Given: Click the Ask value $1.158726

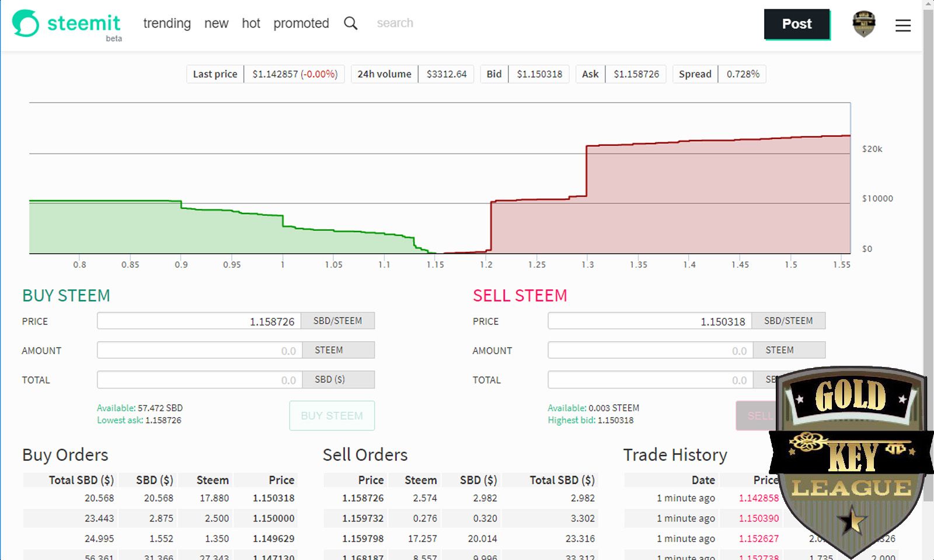Looking at the screenshot, I should (x=636, y=74).
